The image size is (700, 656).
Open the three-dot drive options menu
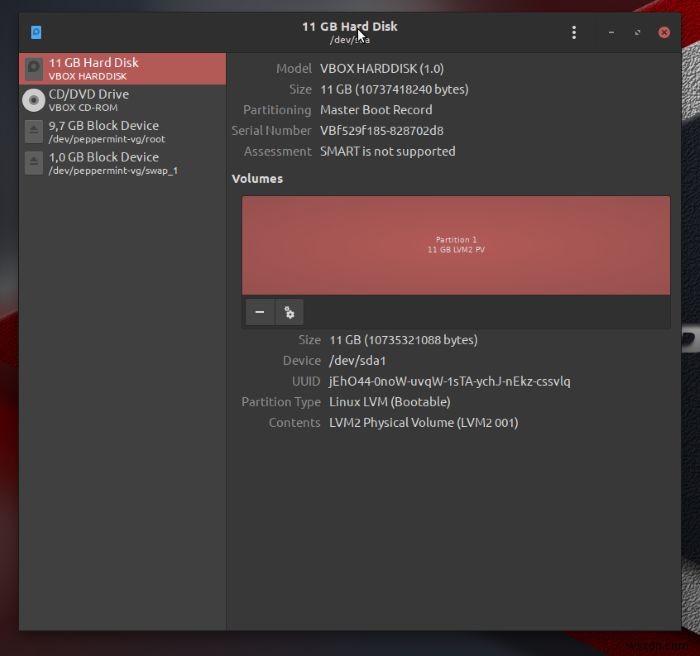click(574, 32)
